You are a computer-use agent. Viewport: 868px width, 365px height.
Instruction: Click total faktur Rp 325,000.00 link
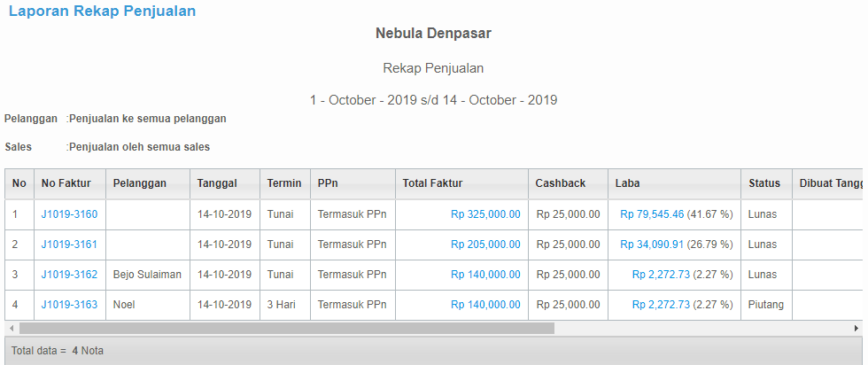tap(485, 214)
